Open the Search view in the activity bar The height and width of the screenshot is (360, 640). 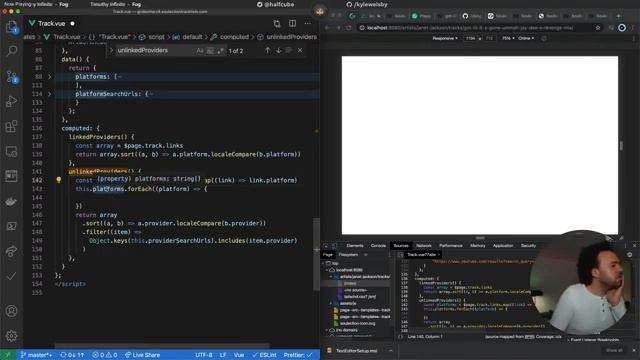[11, 51]
